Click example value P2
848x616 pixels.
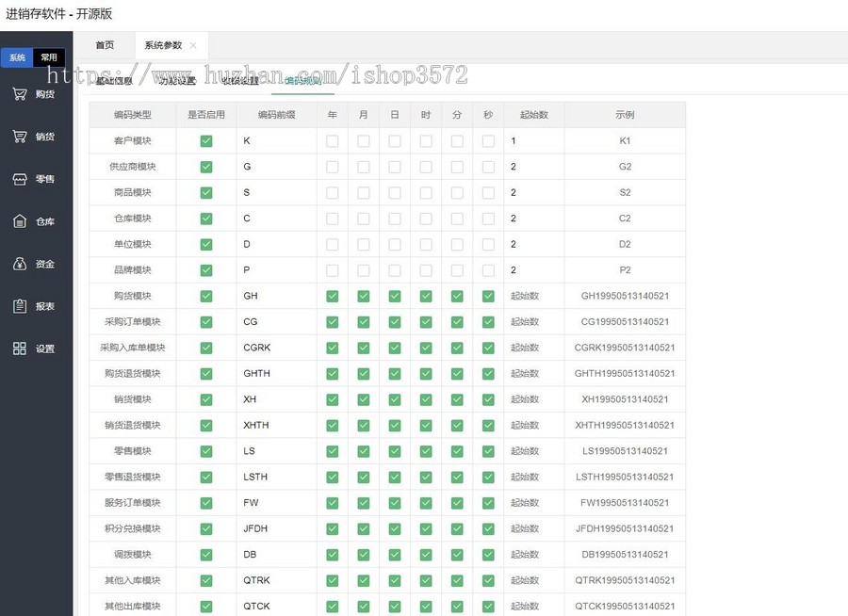click(x=625, y=270)
